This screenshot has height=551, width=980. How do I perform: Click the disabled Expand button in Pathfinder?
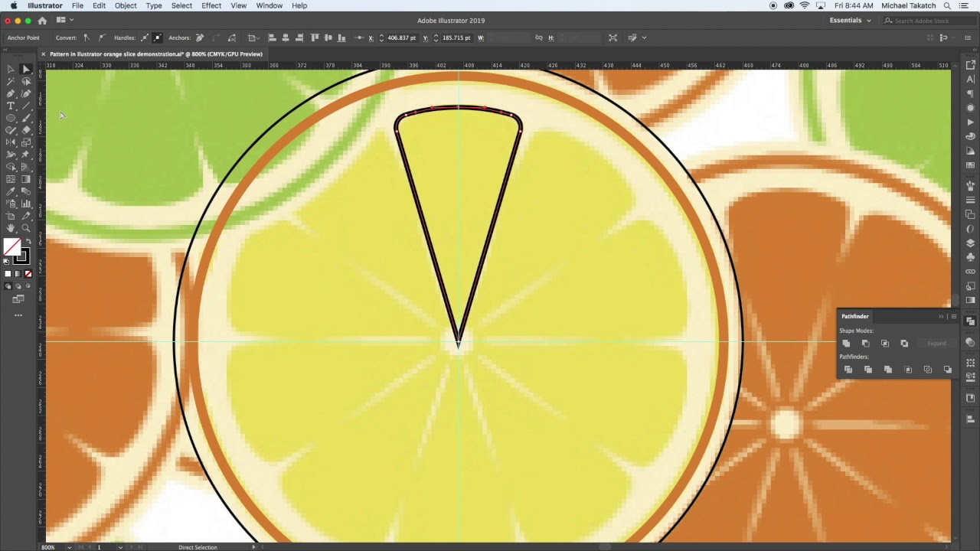pos(936,344)
